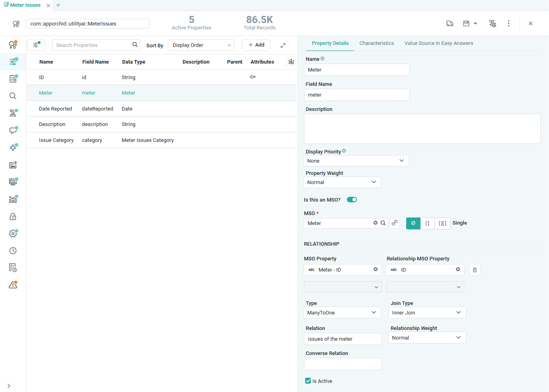Select the Issue Category property row
Image resolution: width=549 pixels, height=392 pixels.
tap(56, 140)
